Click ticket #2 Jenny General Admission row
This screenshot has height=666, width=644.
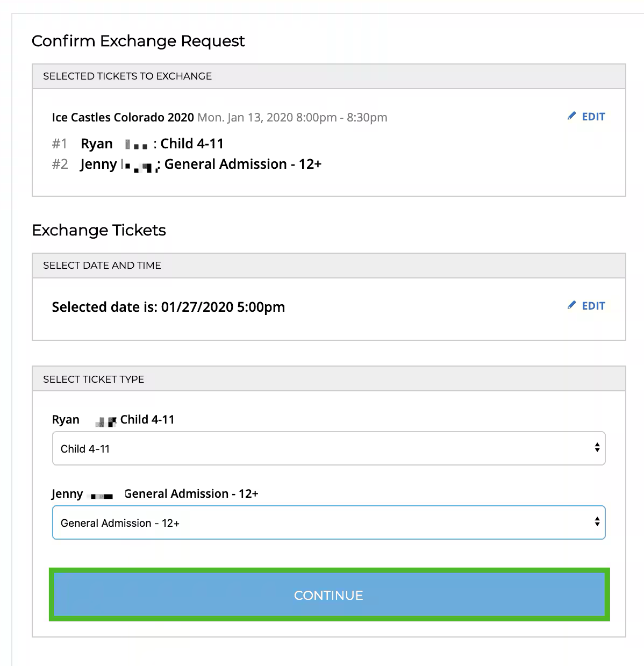pos(187,164)
